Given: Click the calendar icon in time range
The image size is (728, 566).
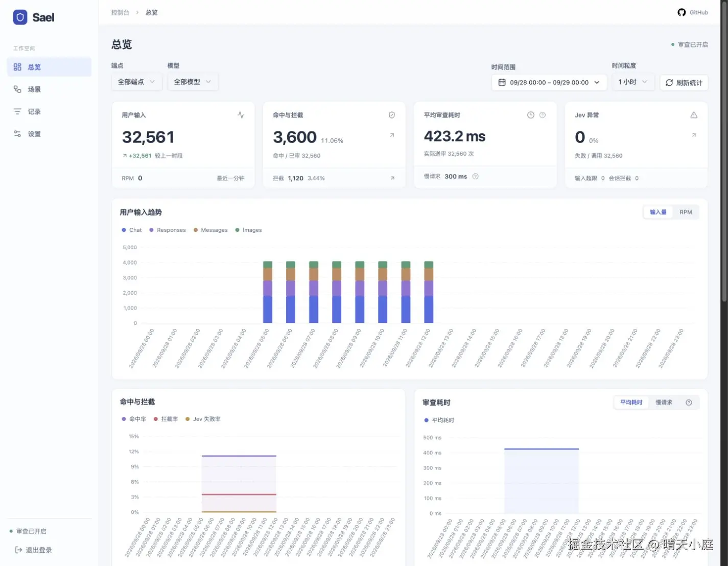Looking at the screenshot, I should (x=502, y=82).
